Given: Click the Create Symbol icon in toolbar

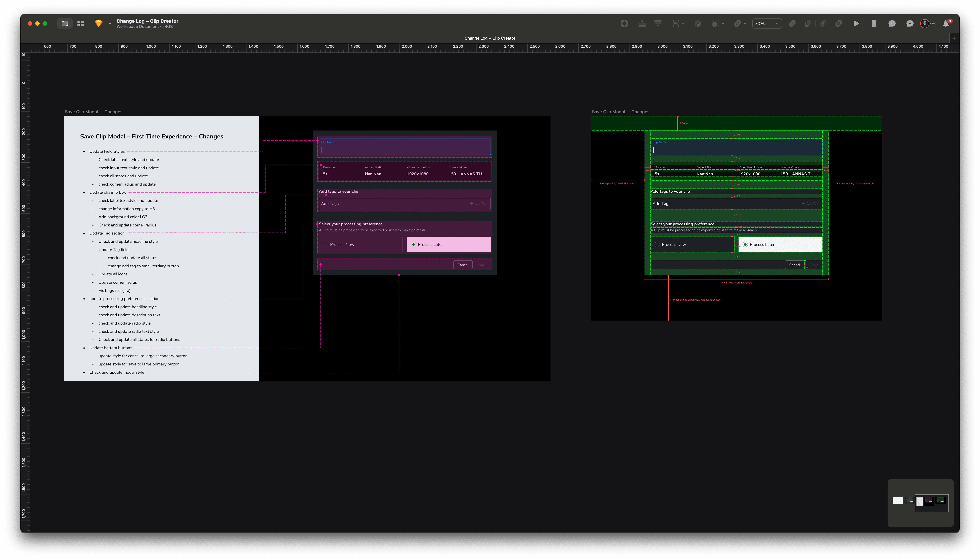Looking at the screenshot, I should (624, 23).
